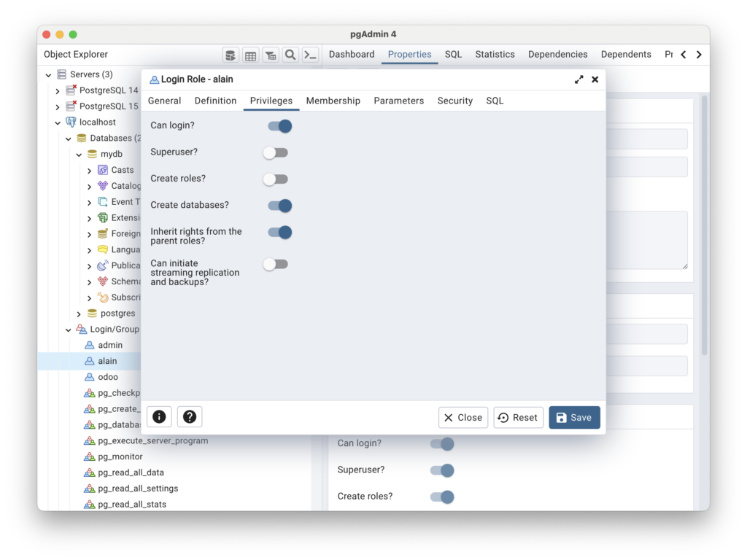Maximize the Login Role dialog
The height and width of the screenshot is (560, 747).
pos(578,79)
